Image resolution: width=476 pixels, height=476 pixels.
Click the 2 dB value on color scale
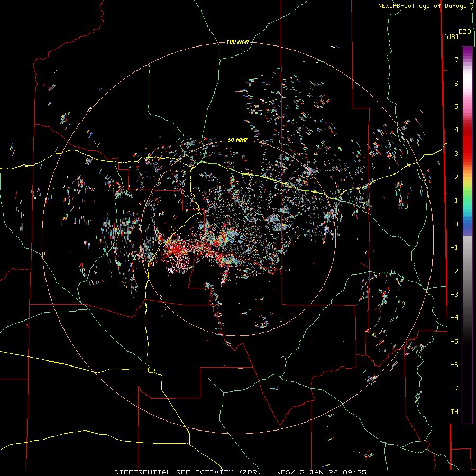pyautogui.click(x=456, y=177)
